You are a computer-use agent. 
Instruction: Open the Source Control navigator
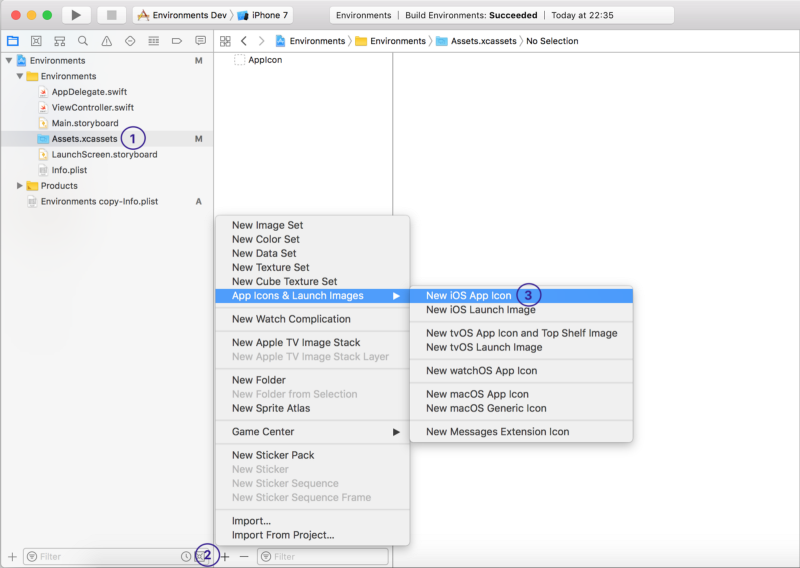point(36,41)
